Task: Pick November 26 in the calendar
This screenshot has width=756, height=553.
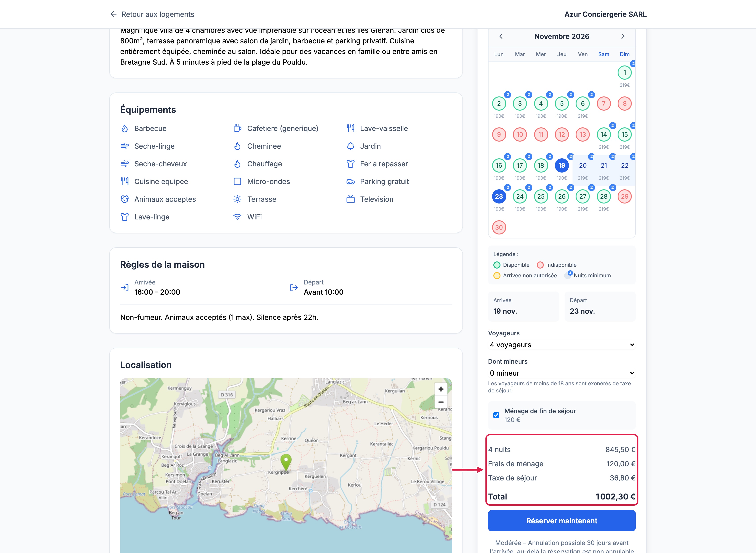Action: (562, 196)
